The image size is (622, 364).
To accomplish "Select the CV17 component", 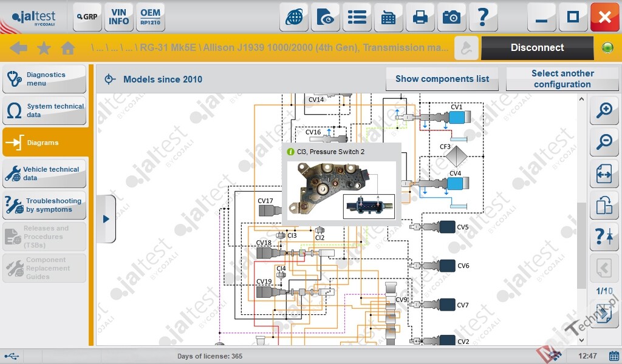I will click(x=270, y=211).
